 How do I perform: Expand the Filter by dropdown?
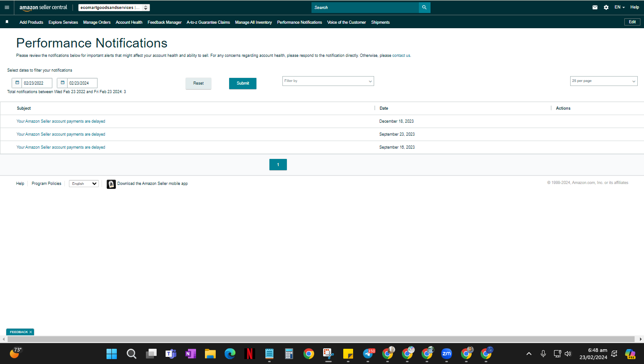coord(328,81)
